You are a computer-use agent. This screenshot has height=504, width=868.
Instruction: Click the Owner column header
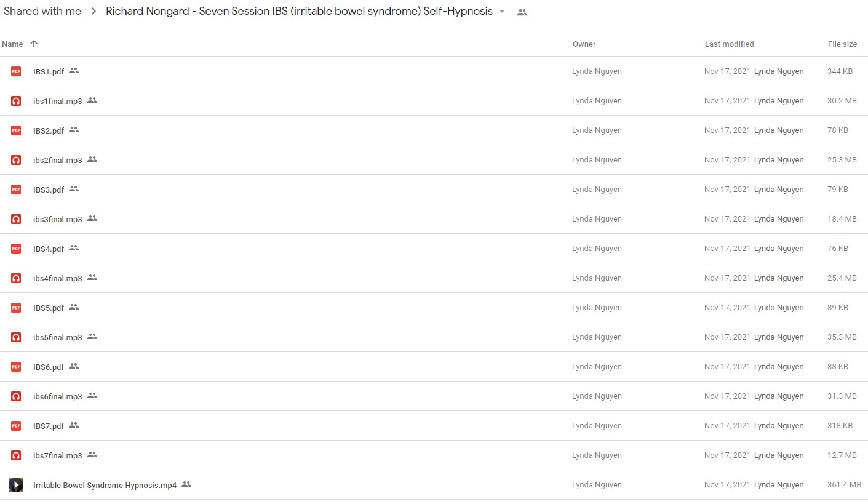coord(584,44)
